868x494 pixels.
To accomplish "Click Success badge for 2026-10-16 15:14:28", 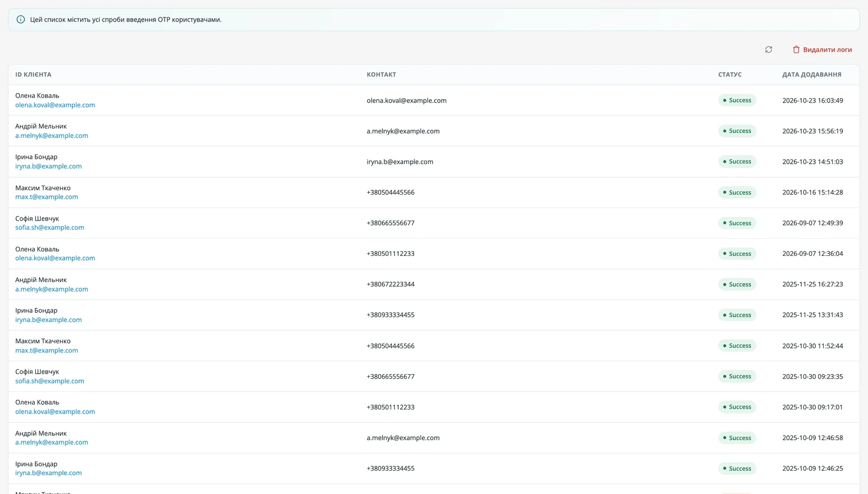I will point(737,193).
